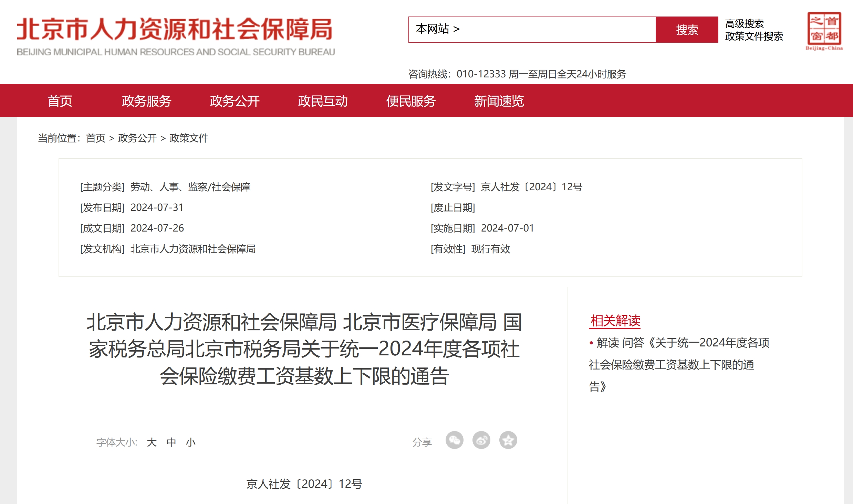Open the 首都之窗 Beijing-China logo

coord(824,31)
